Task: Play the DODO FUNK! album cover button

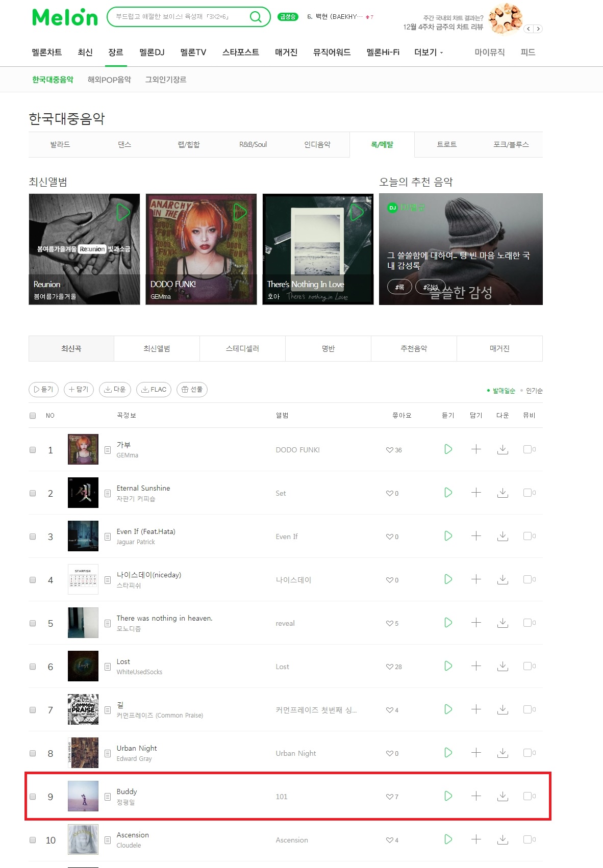Action: coord(240,212)
